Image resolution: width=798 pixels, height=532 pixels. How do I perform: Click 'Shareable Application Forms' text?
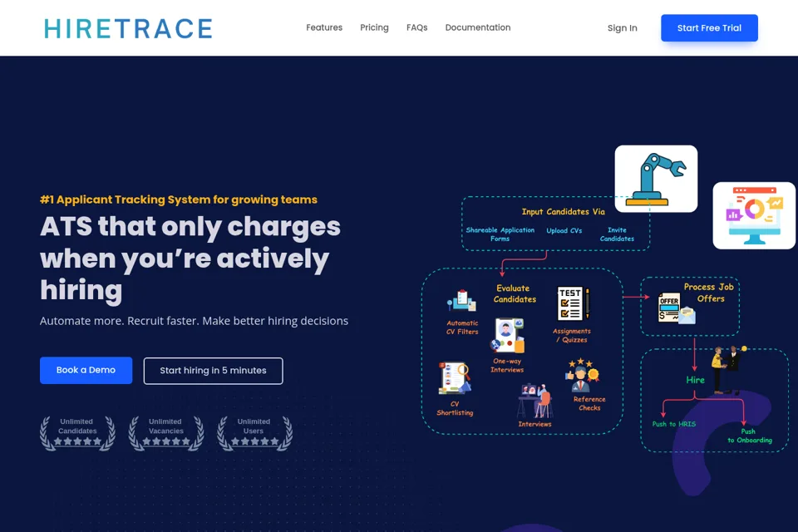coord(500,234)
